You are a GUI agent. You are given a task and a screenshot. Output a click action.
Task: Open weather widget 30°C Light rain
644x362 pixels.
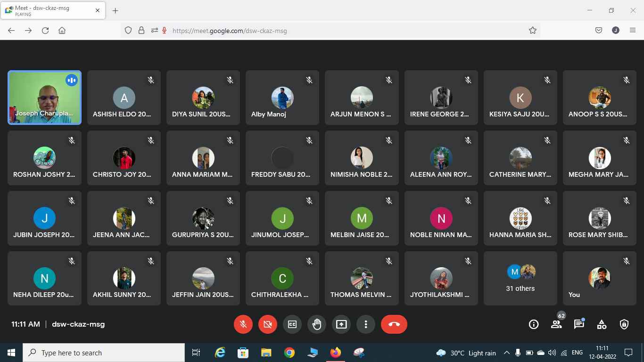466,353
